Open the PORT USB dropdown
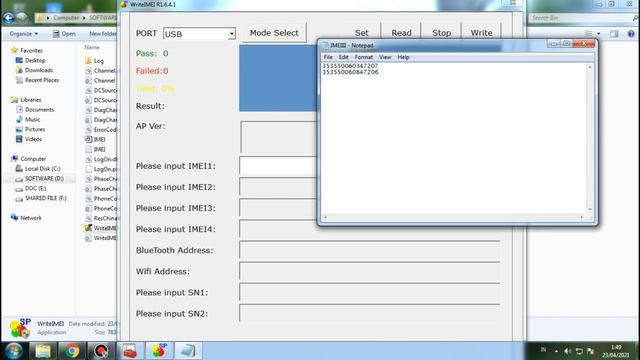This screenshot has height=360, width=640. click(x=231, y=34)
